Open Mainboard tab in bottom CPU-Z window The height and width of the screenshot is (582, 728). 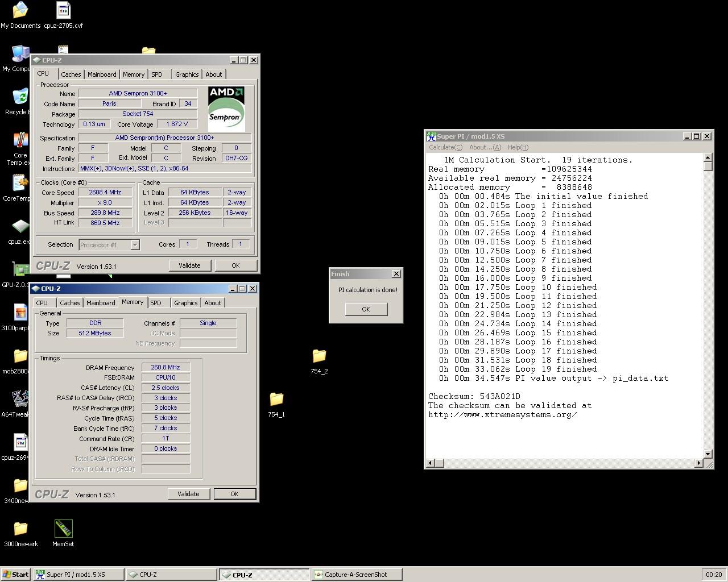click(x=101, y=303)
